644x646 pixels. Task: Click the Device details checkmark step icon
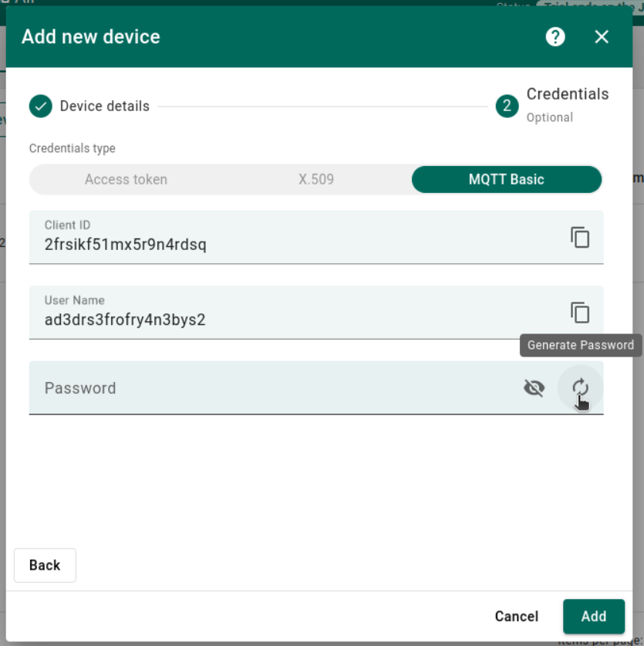(40, 107)
